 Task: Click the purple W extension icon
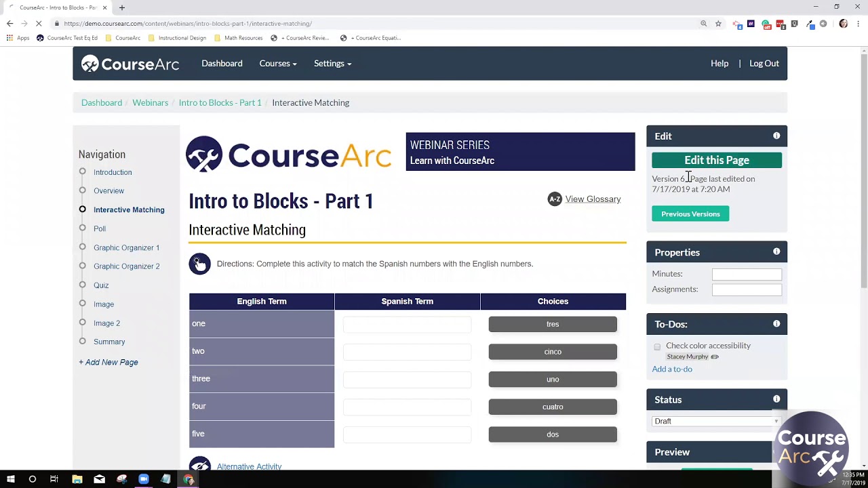[751, 24]
